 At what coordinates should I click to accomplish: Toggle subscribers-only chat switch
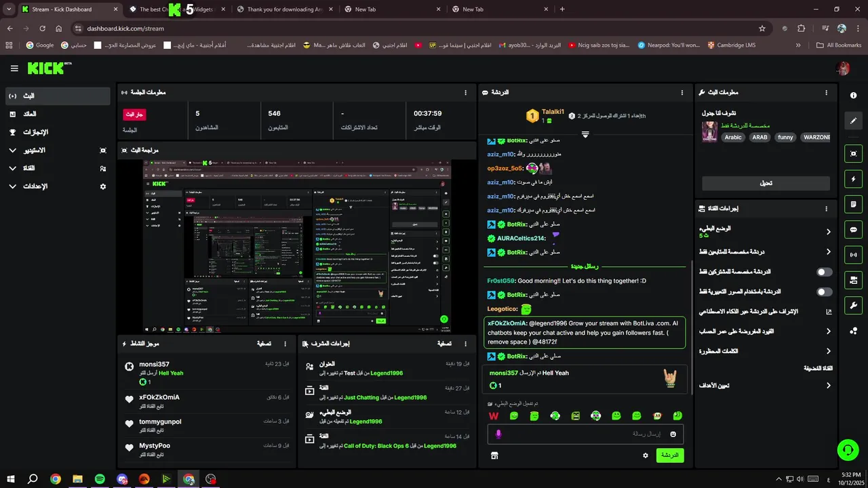click(825, 272)
